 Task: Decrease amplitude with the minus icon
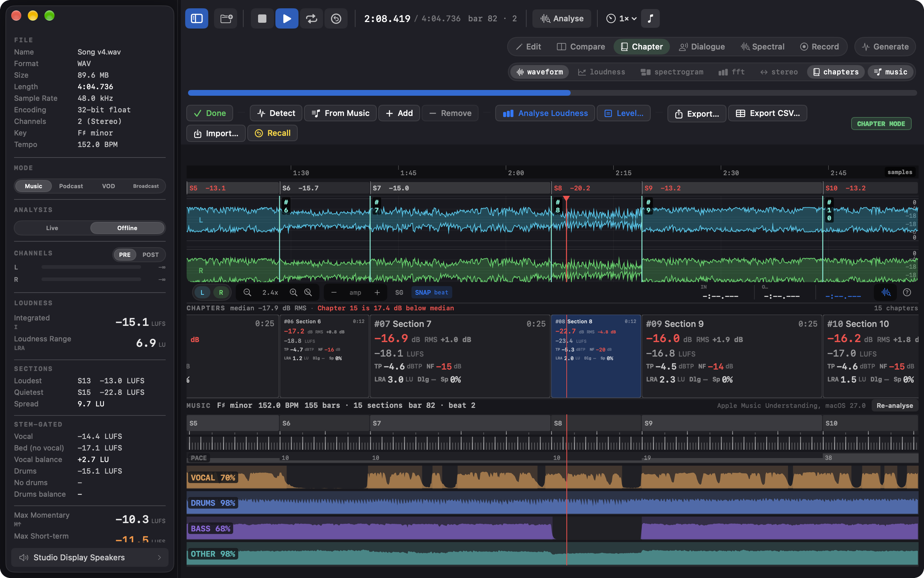pos(334,293)
